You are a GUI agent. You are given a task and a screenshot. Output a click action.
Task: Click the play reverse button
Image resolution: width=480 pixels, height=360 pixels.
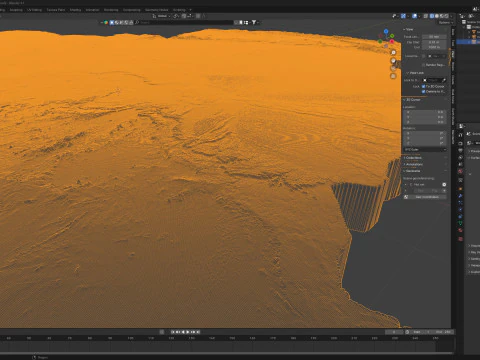click(183, 332)
